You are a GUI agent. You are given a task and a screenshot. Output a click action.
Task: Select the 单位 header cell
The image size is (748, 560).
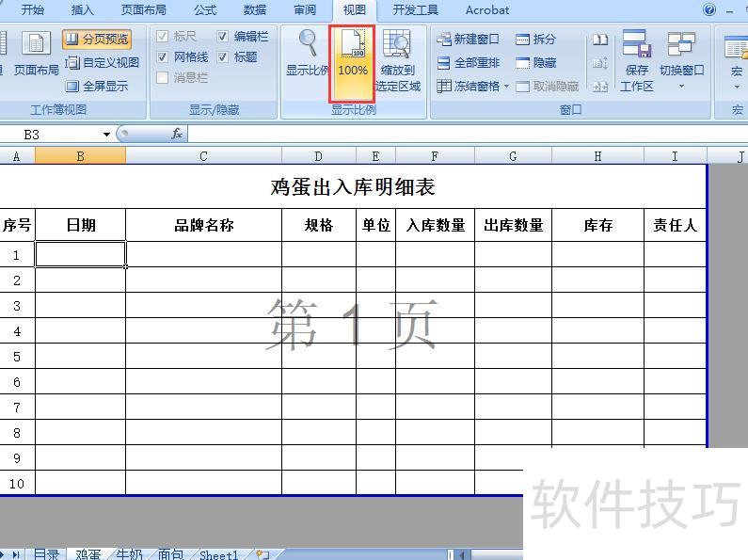coord(376,225)
